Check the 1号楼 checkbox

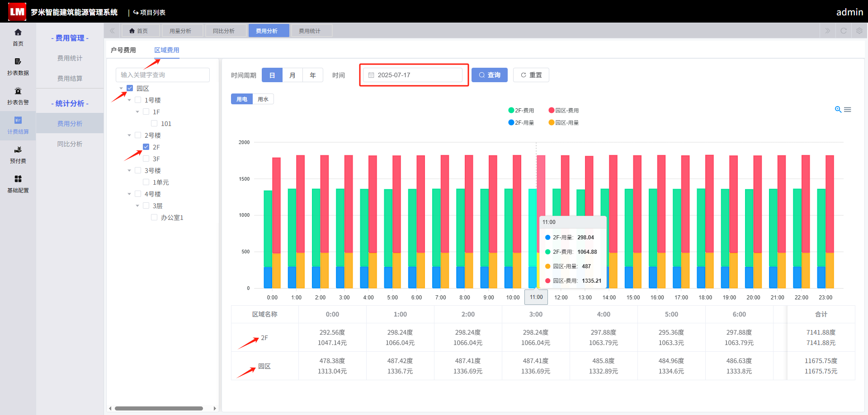(138, 100)
